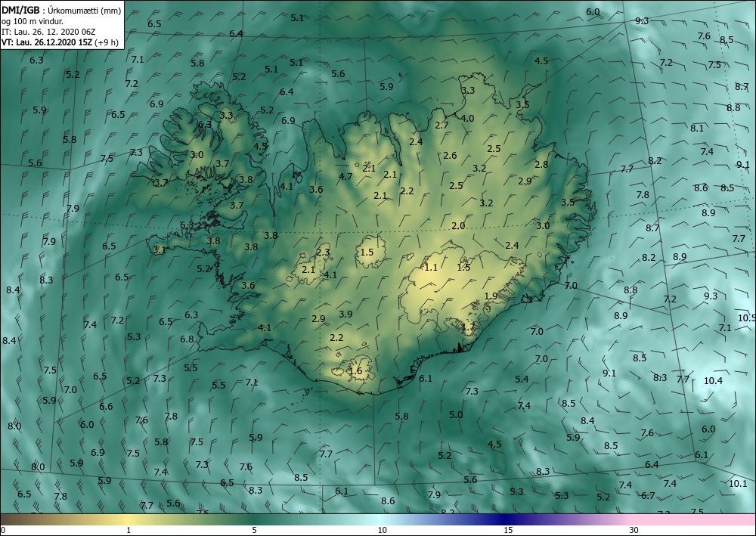Click the value '4.0' in the northeast
This screenshot has height=536, width=756.
tap(467, 118)
